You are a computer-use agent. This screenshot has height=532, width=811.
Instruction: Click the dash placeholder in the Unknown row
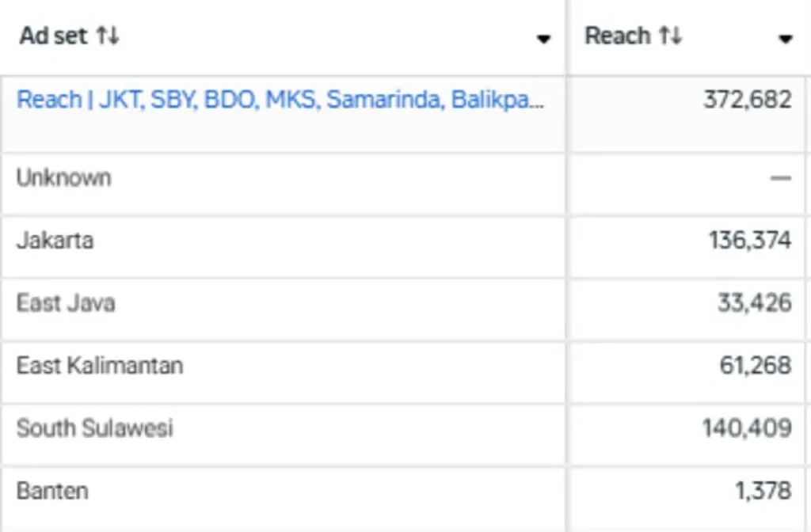pos(779,177)
